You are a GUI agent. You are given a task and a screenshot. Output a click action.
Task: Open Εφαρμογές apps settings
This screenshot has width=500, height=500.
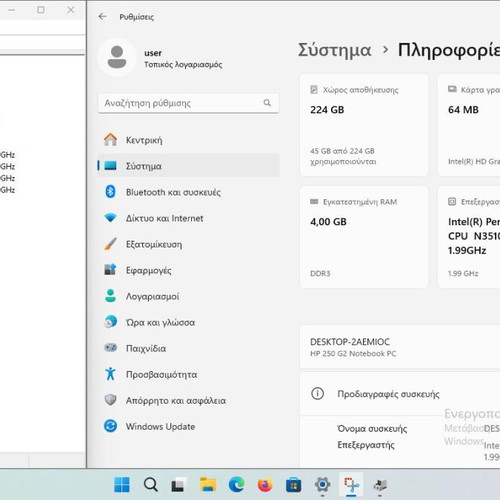click(188, 270)
